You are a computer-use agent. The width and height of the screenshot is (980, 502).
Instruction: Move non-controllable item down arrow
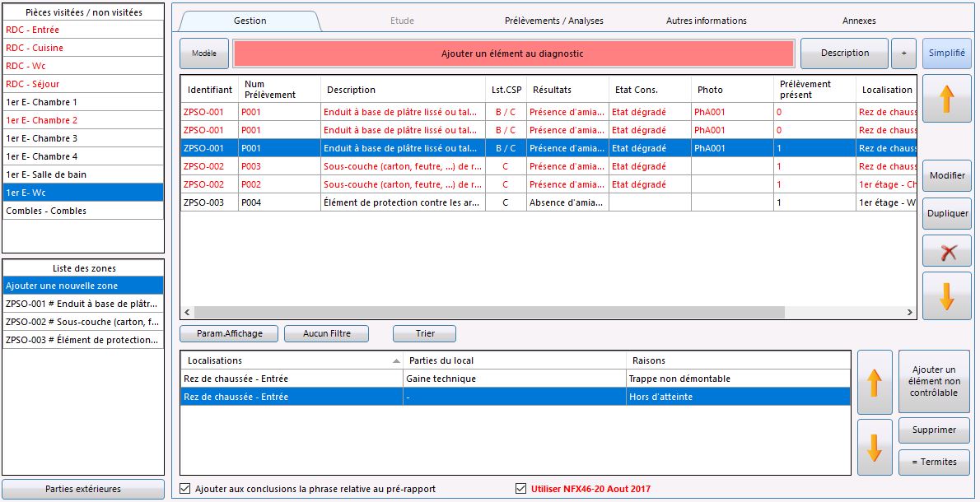pos(875,447)
